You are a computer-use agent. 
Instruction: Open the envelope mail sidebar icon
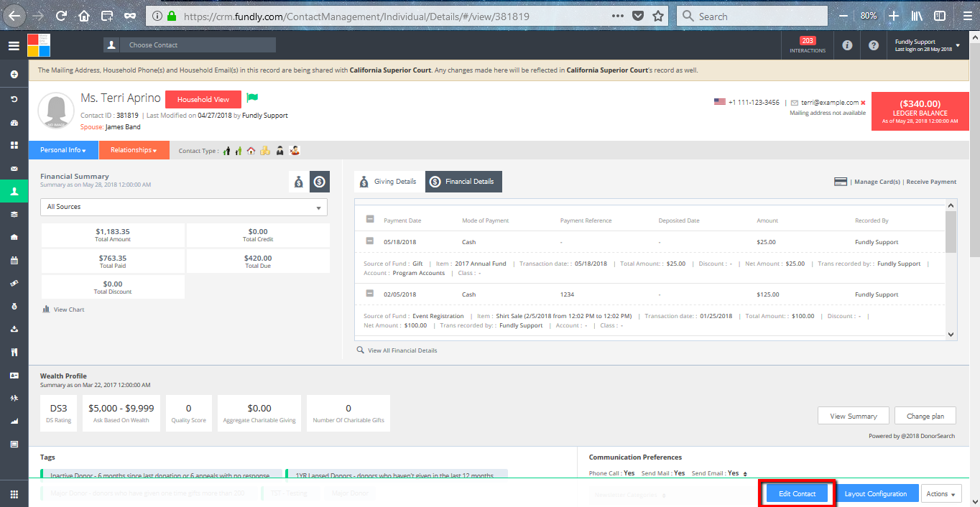14,169
